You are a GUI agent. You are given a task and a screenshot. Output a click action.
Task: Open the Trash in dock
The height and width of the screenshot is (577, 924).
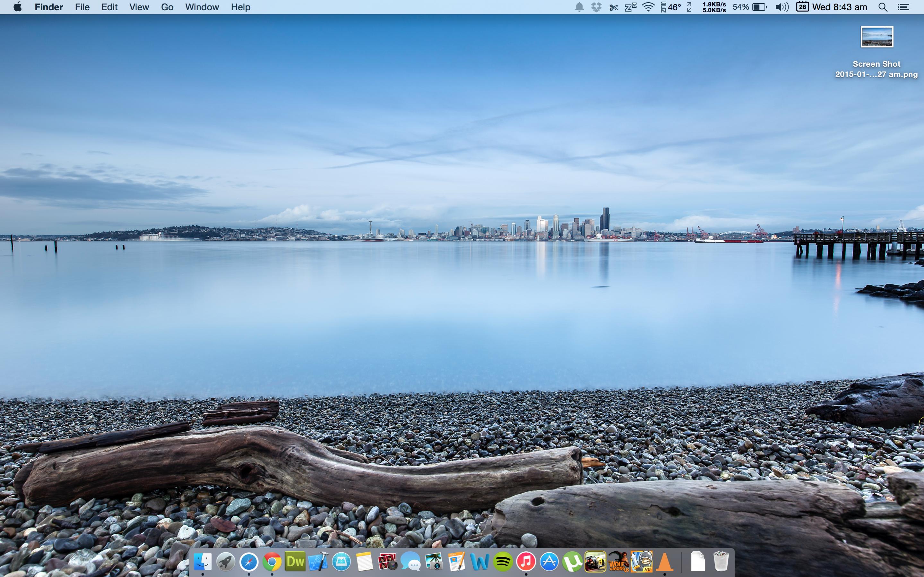[721, 561]
